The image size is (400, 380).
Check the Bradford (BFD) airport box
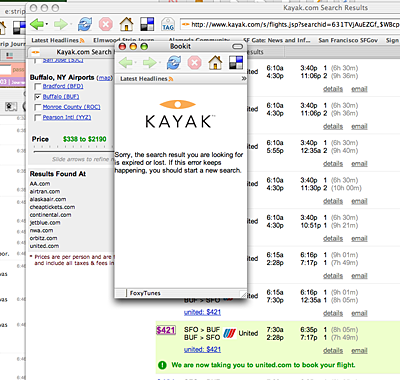[x=38, y=87]
